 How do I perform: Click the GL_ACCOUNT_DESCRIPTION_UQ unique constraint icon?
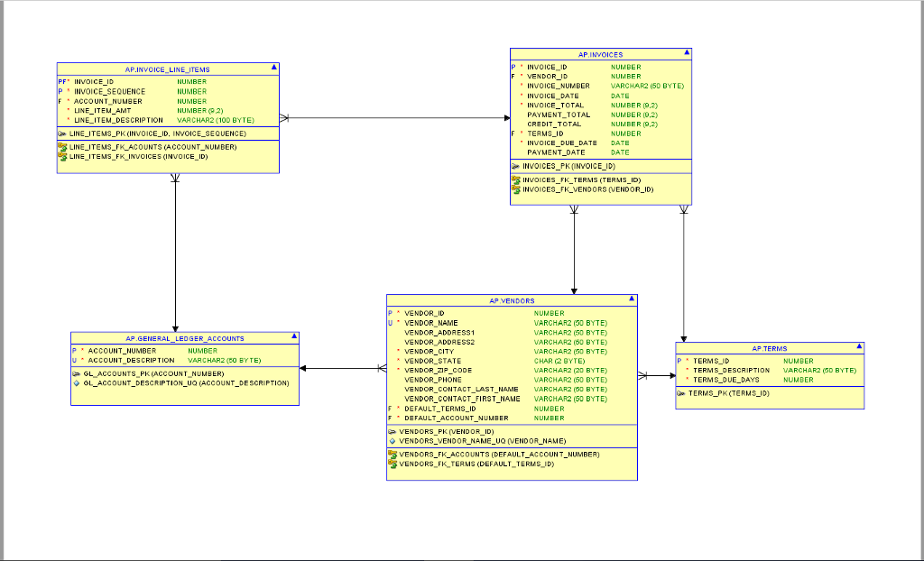click(x=77, y=382)
